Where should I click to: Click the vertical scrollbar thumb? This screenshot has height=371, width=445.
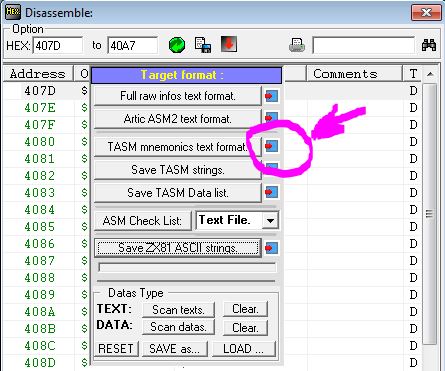tap(430, 214)
